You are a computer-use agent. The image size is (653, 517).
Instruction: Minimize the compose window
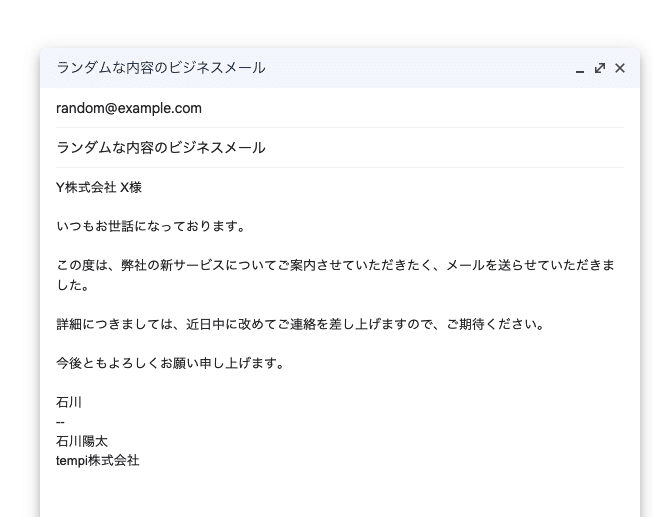[x=580, y=69]
